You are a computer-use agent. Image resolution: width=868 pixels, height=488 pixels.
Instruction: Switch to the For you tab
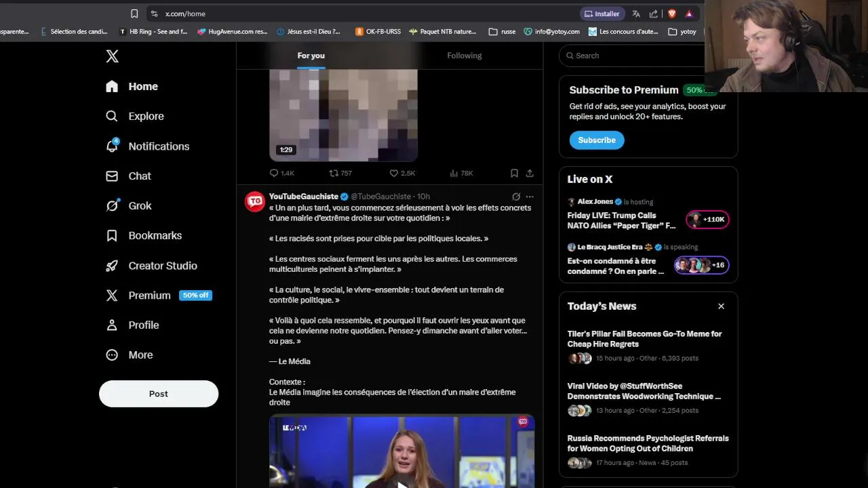311,56
